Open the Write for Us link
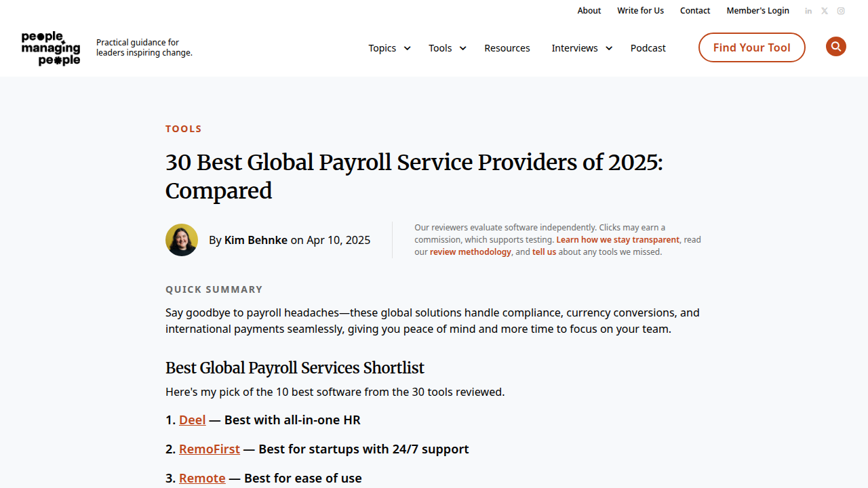868x488 pixels. click(641, 11)
